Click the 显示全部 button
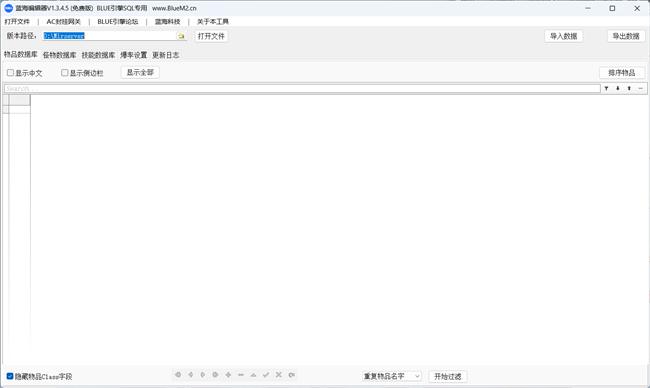The image size is (650, 388). pos(140,73)
